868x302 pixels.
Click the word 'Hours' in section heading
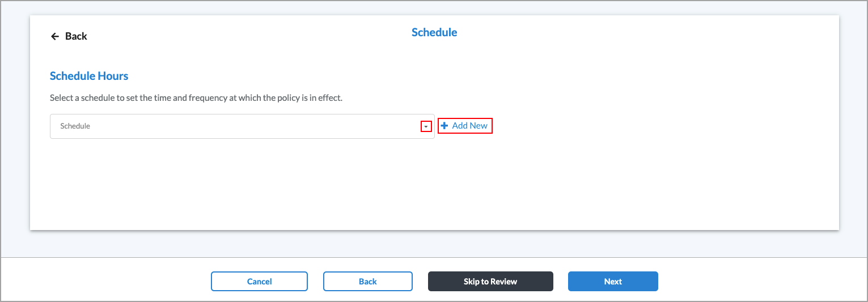coord(113,76)
